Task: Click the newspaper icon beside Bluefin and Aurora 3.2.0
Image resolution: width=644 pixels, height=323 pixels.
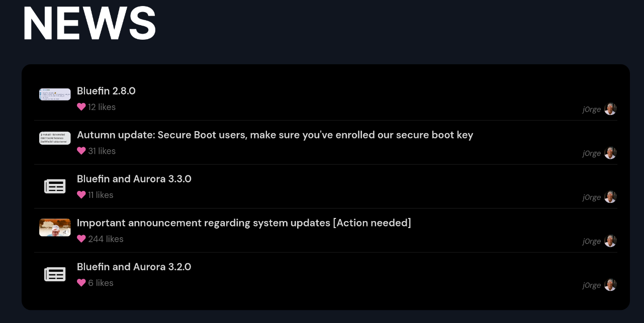Action: tap(55, 274)
